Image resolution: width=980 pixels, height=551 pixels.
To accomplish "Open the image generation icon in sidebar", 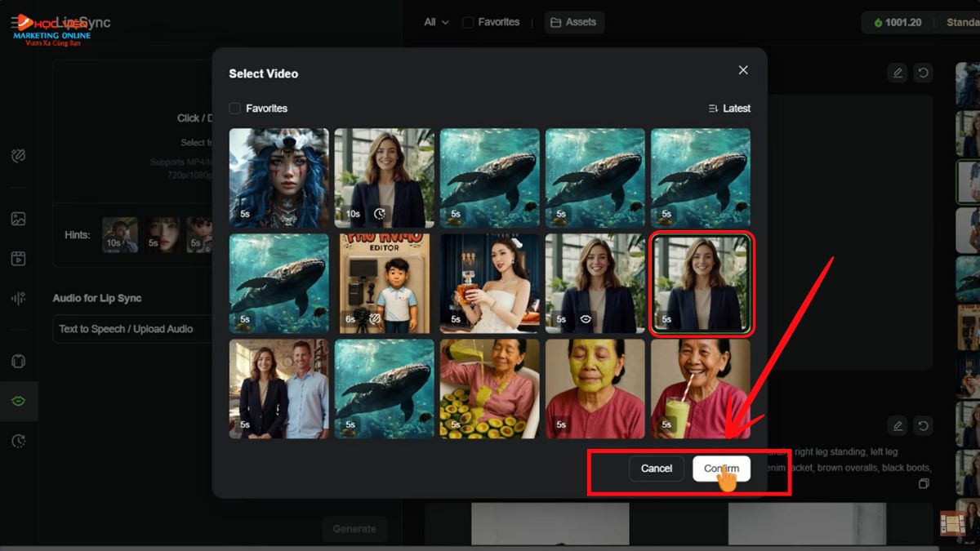I will pyautogui.click(x=19, y=219).
